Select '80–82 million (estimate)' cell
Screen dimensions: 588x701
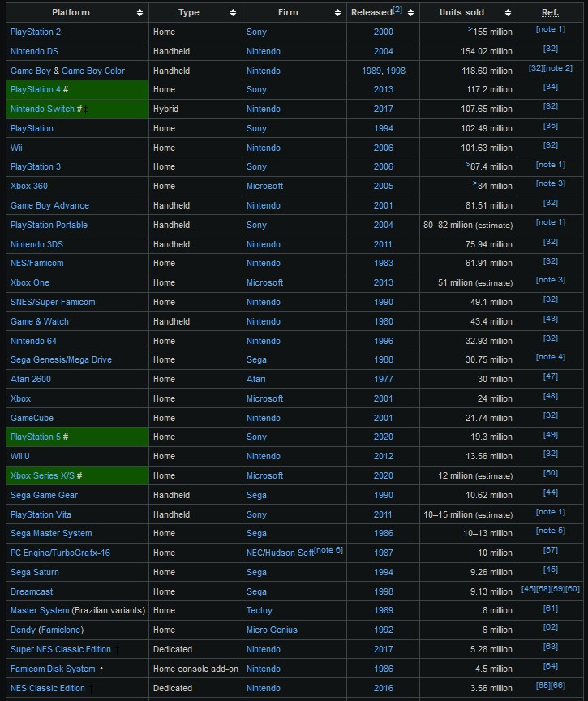point(468,225)
